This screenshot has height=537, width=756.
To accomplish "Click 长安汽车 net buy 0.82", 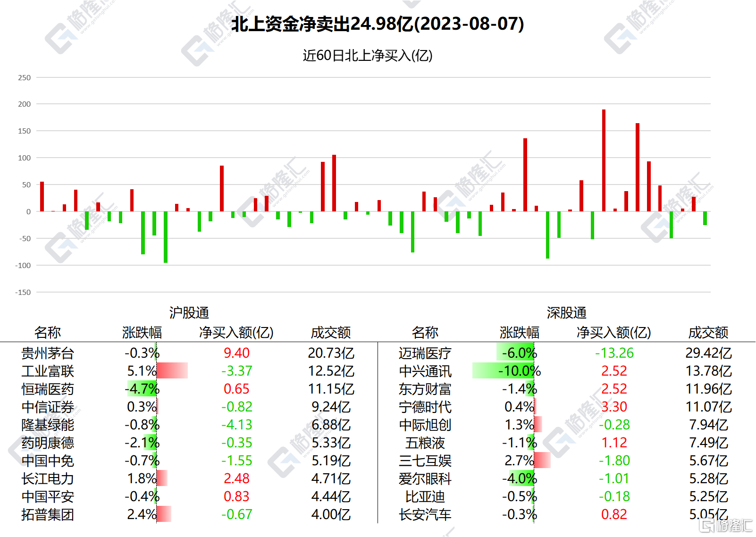I will pos(614,514).
